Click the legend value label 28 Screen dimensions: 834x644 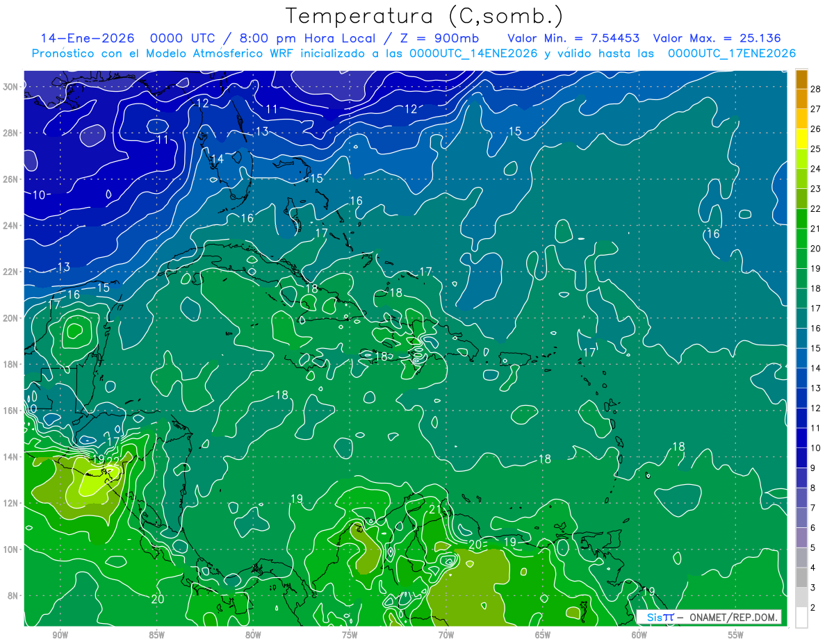(x=815, y=89)
